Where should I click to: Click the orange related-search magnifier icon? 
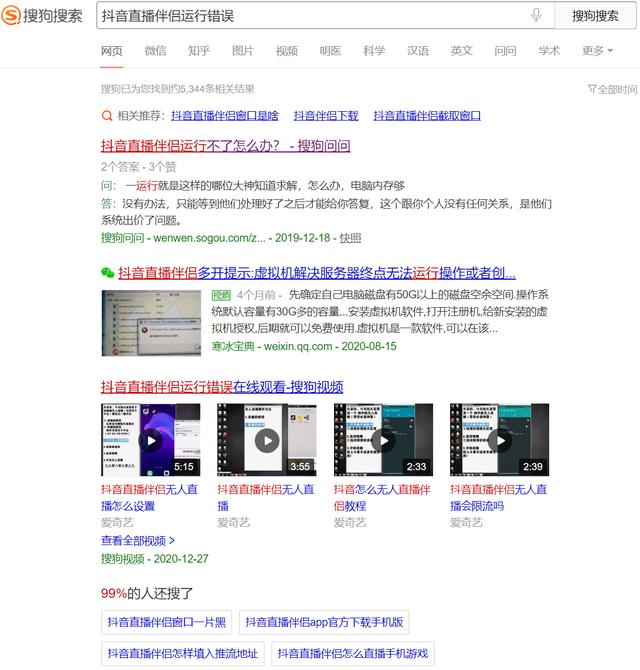pos(107,116)
